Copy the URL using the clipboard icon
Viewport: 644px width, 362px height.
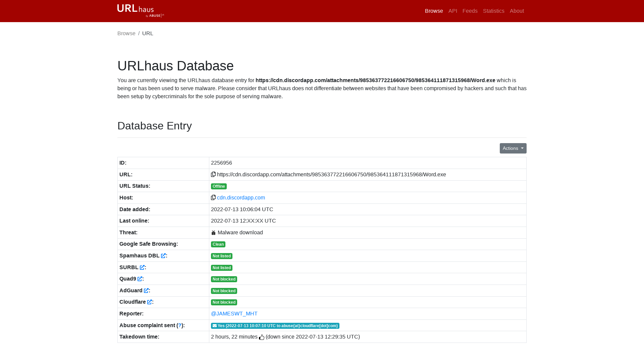(213, 174)
